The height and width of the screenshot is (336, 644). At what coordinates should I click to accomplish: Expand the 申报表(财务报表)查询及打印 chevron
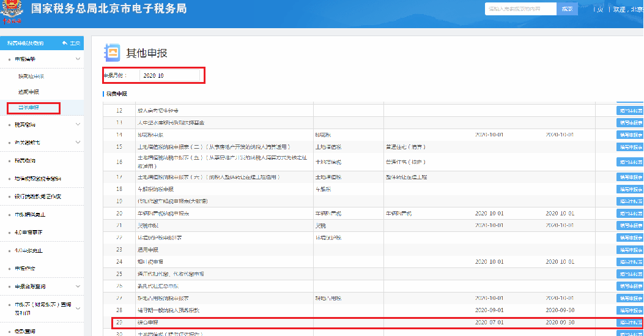tap(78, 308)
